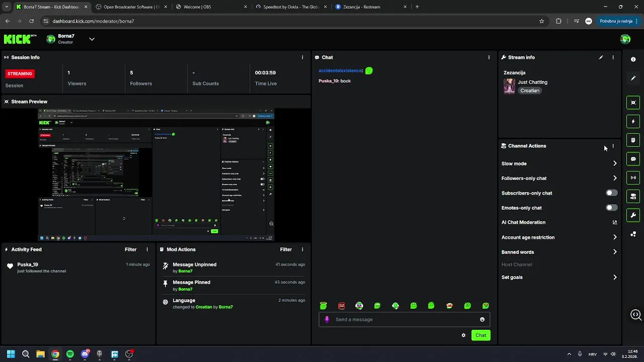The height and width of the screenshot is (362, 644).
Task: Toggle the lightning bolt activity icon in sidebar
Action: tap(633, 121)
